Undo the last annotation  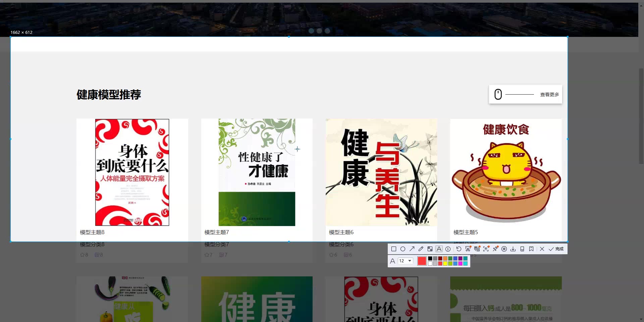pyautogui.click(x=459, y=249)
